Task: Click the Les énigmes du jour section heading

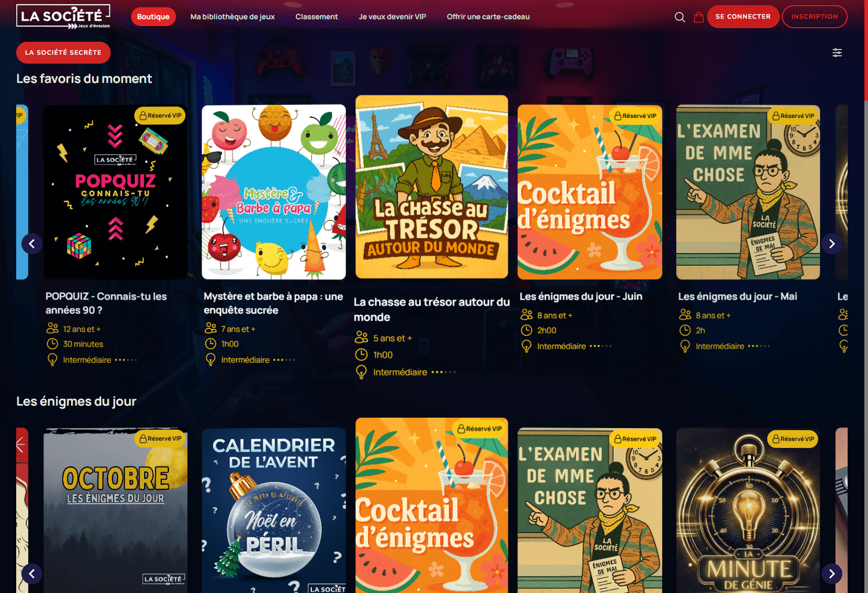Action: tap(76, 402)
